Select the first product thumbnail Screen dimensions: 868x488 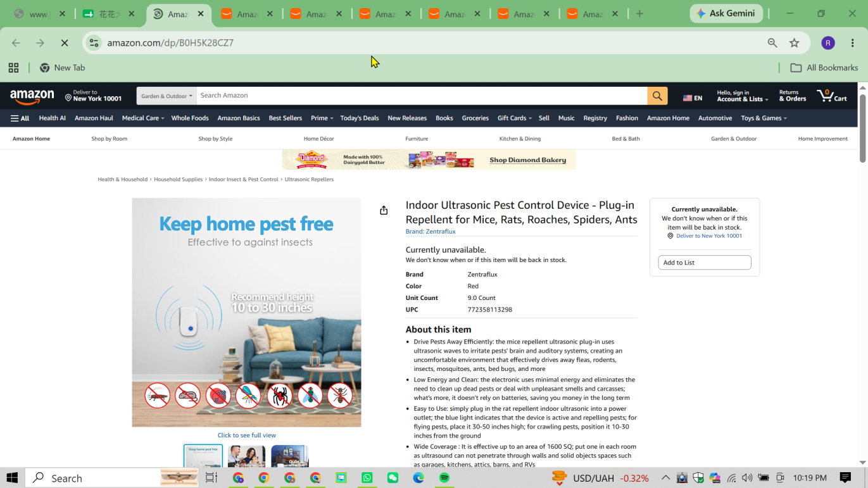coord(203,456)
